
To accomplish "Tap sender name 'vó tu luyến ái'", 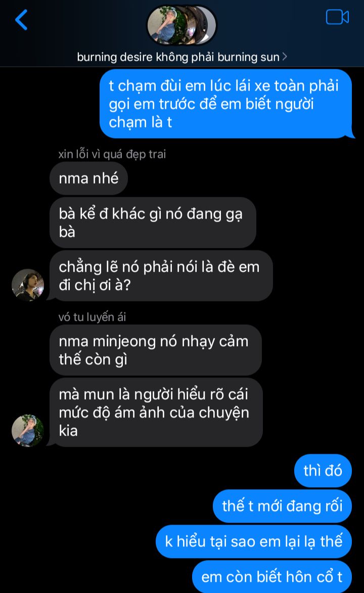I will coord(92,317).
